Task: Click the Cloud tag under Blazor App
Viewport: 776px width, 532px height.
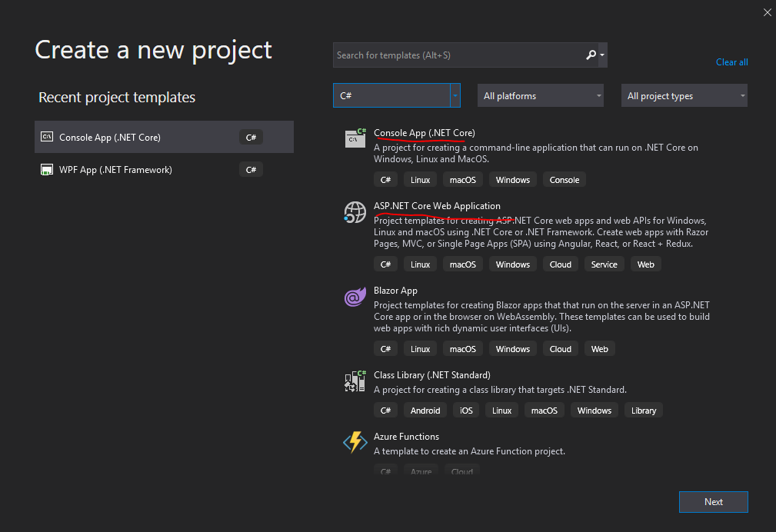Action: [x=560, y=349]
